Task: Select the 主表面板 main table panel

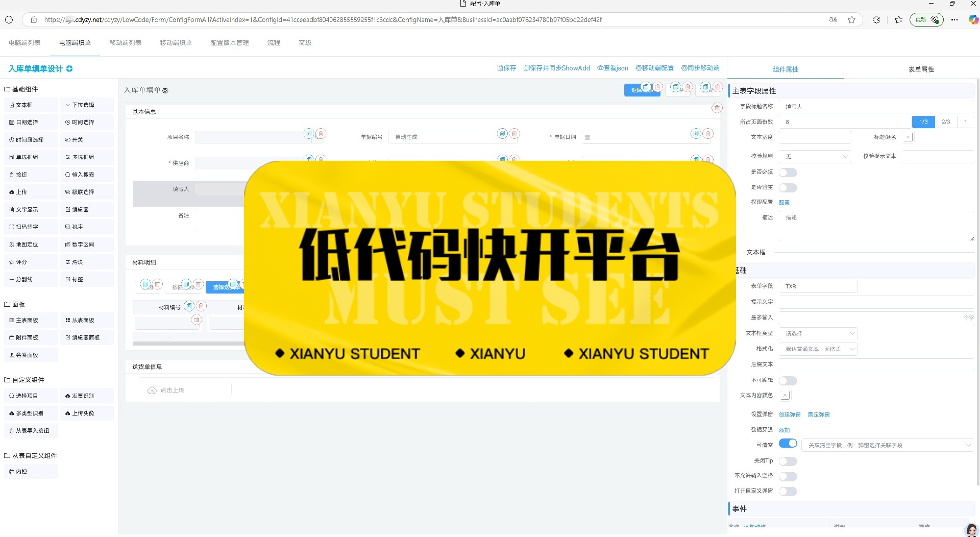Action: click(31, 321)
